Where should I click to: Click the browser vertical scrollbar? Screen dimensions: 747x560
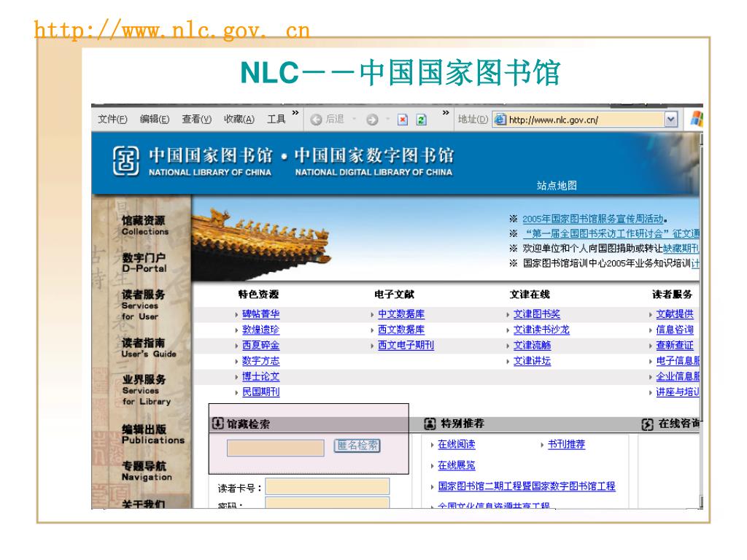click(701, 320)
